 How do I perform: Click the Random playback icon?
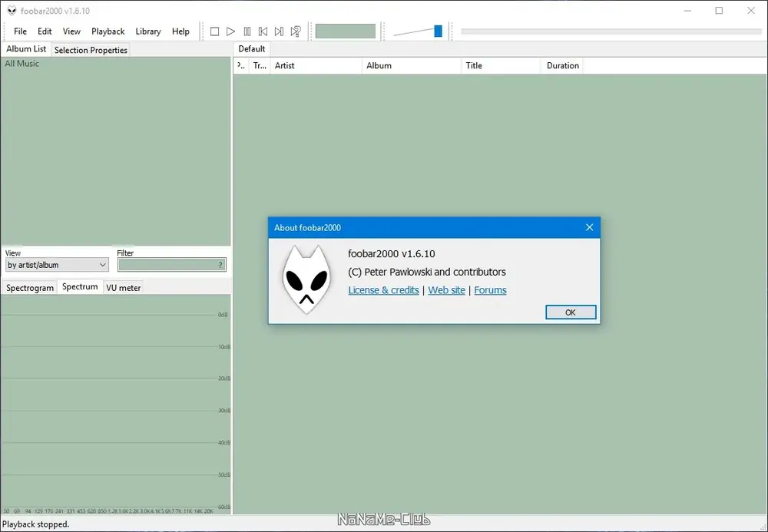[x=296, y=31]
